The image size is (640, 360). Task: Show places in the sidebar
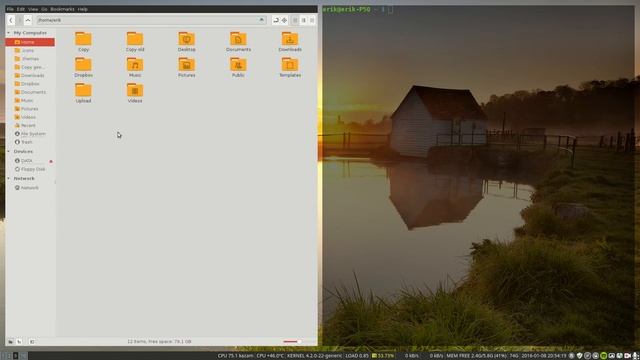pos(11,342)
